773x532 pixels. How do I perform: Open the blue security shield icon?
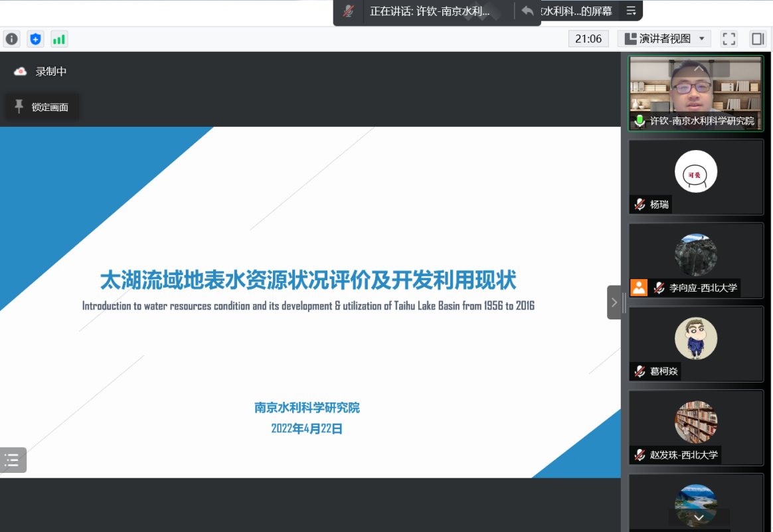[36, 39]
